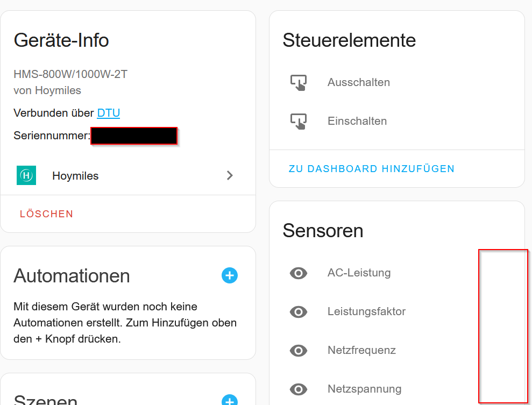Screen dimensions: 532x405
Task: Select the Einschalten control label
Action: pos(357,121)
